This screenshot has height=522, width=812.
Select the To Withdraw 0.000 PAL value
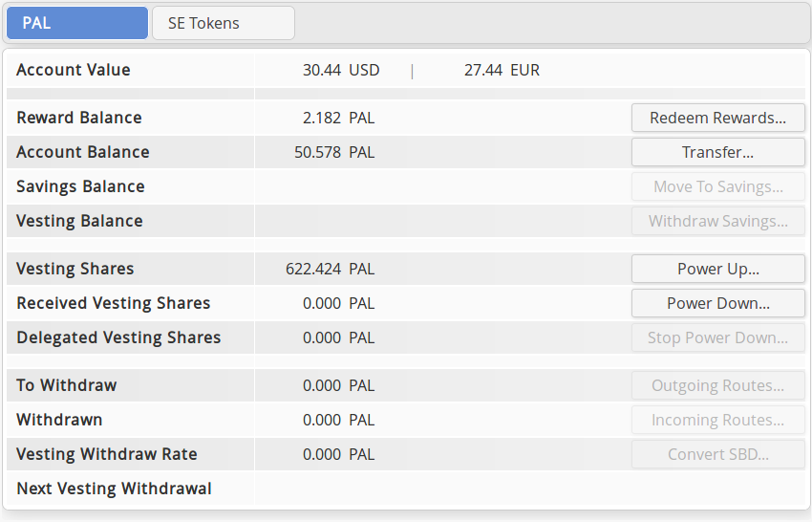click(x=338, y=385)
